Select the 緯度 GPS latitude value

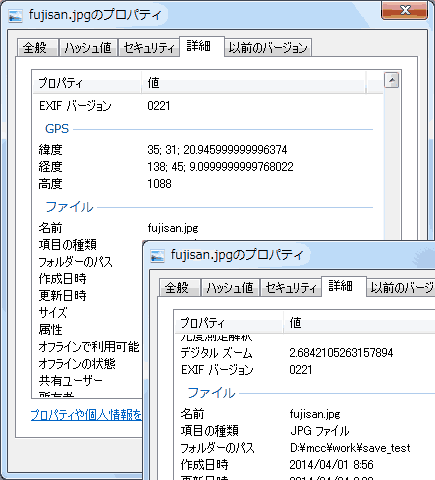(x=217, y=150)
